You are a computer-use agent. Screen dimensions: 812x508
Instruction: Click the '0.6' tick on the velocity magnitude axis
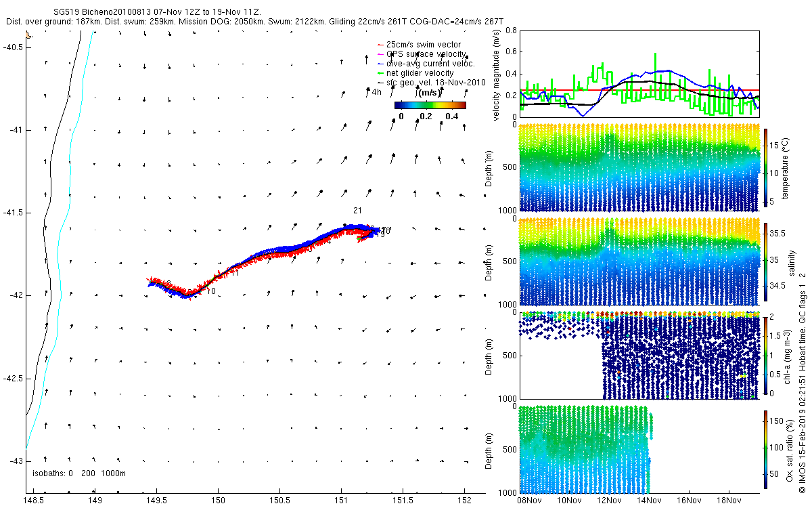[512, 52]
